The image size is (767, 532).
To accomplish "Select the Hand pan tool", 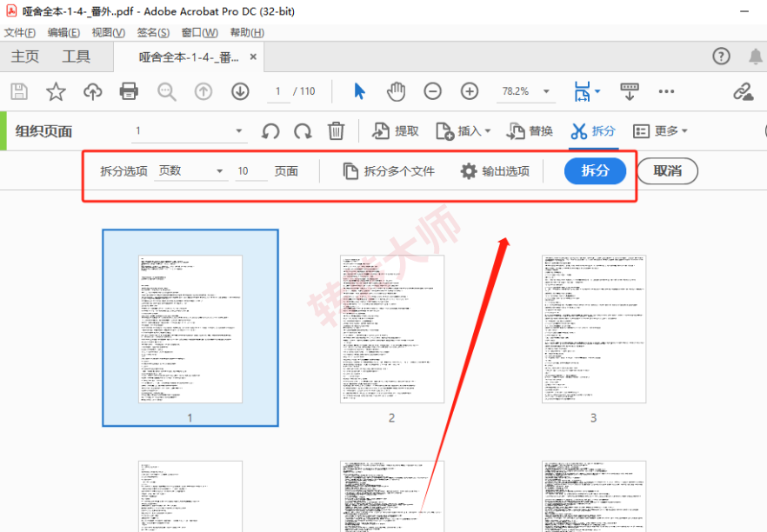I will pyautogui.click(x=397, y=91).
